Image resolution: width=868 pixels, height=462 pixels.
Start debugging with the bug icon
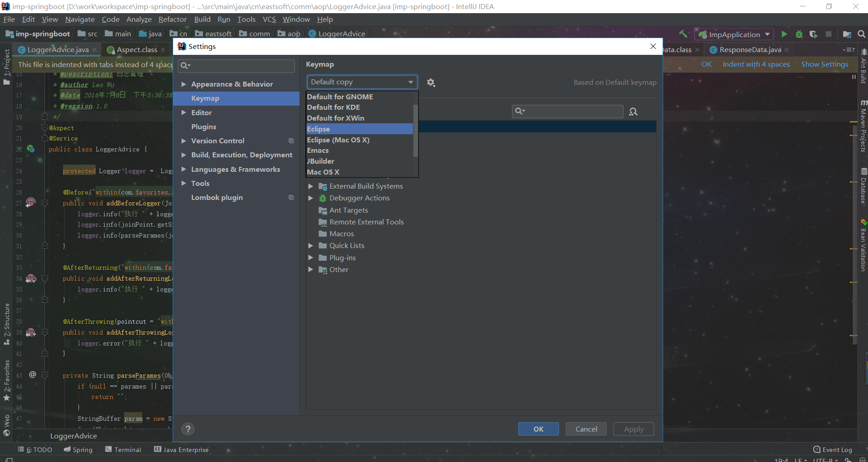tap(799, 34)
